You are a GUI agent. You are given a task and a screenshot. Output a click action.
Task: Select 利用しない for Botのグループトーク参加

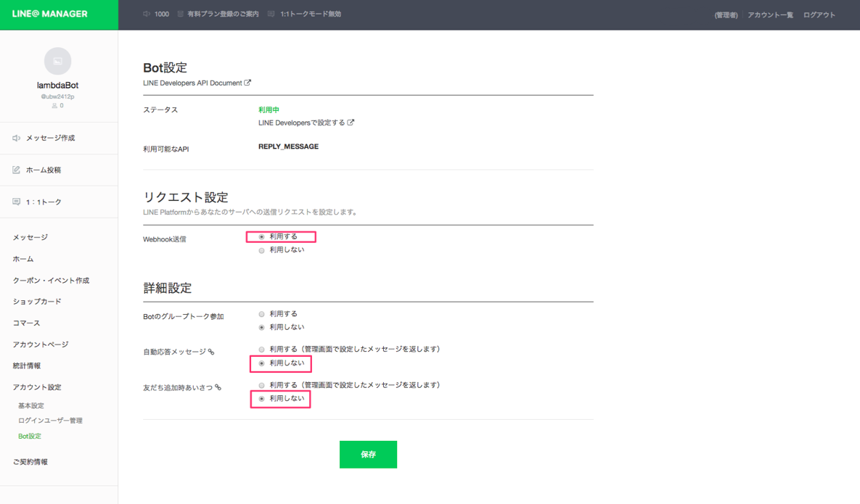[x=261, y=327]
